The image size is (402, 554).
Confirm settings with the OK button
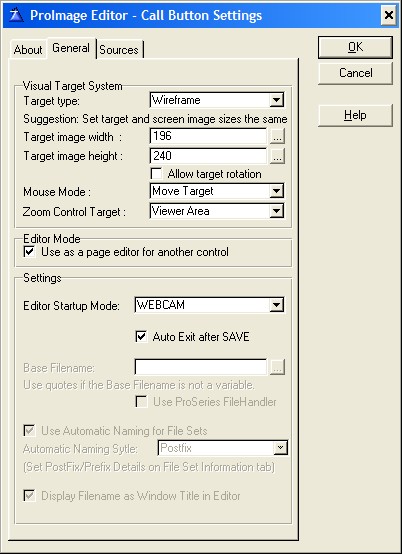[355, 47]
